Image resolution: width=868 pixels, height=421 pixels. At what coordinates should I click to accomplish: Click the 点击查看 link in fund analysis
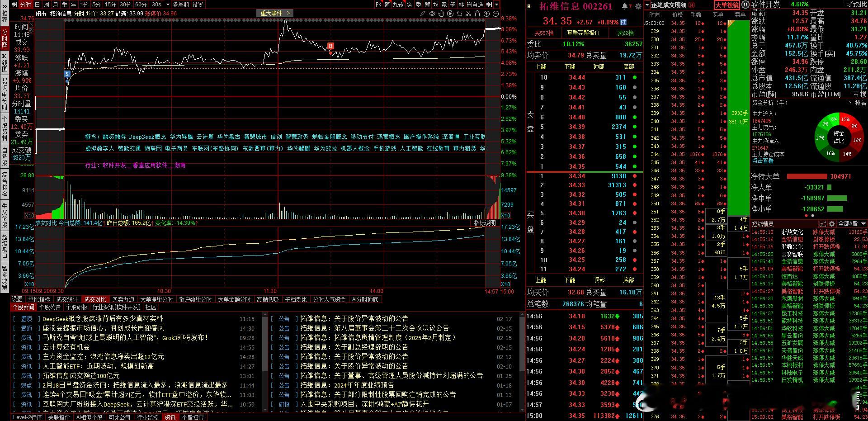(x=763, y=161)
